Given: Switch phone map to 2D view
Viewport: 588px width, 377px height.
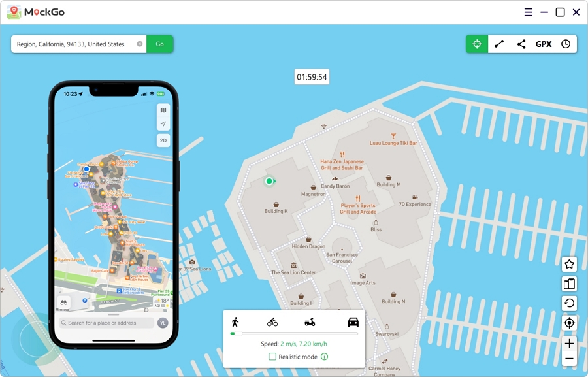Looking at the screenshot, I should [163, 140].
